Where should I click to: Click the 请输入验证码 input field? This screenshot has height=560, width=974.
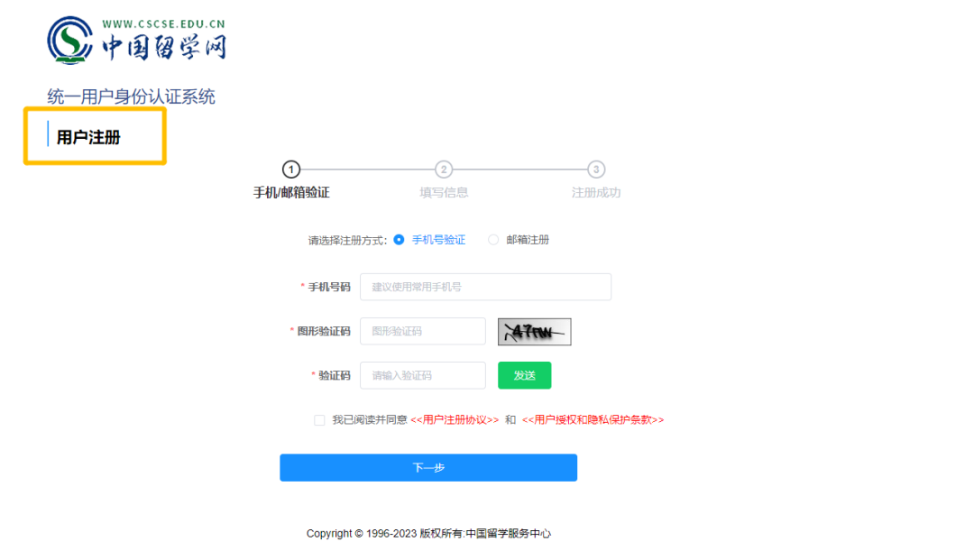422,375
